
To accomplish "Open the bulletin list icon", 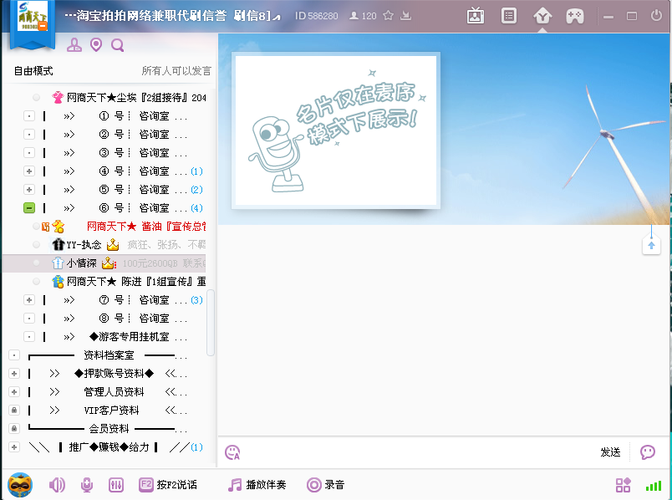I will click(509, 16).
